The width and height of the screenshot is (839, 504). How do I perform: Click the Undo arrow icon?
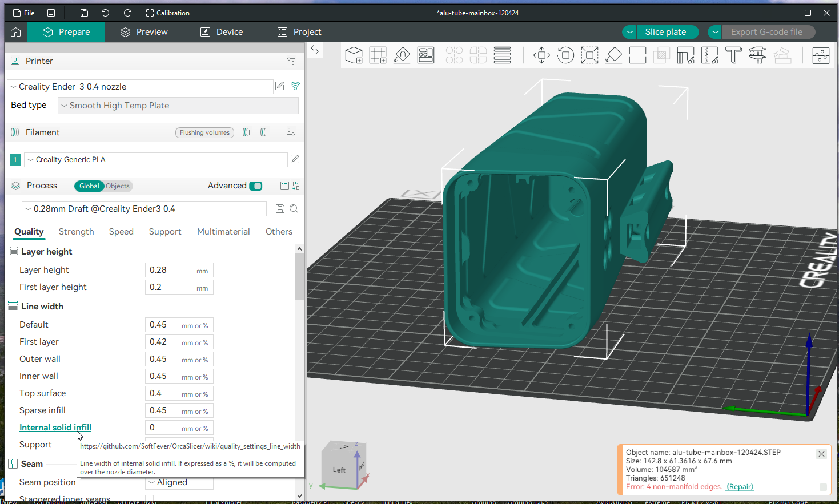point(105,13)
